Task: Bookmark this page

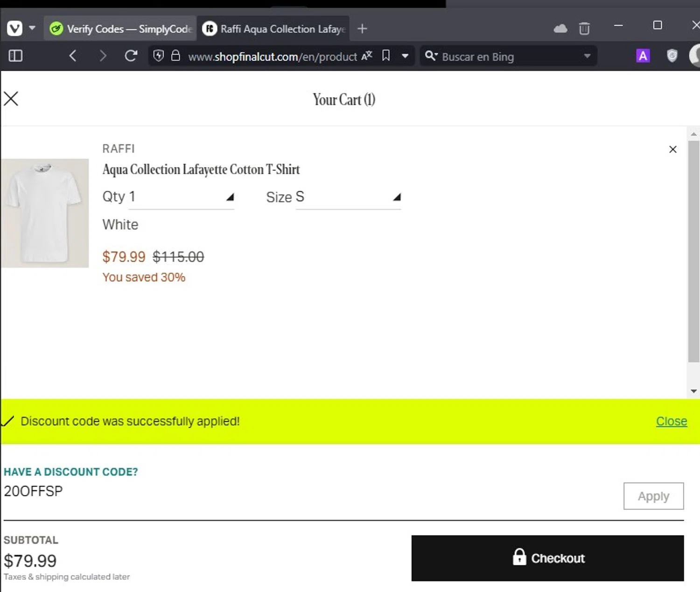Action: 386,56
